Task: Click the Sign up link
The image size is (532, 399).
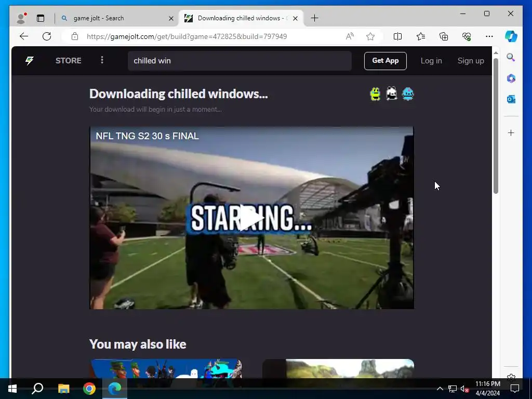Action: [471, 61]
